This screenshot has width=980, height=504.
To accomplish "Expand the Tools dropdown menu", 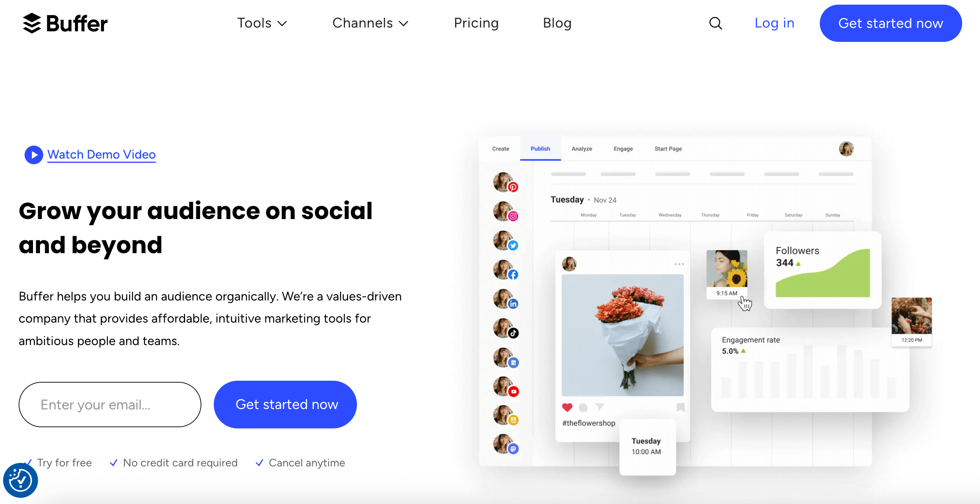I will click(x=262, y=23).
